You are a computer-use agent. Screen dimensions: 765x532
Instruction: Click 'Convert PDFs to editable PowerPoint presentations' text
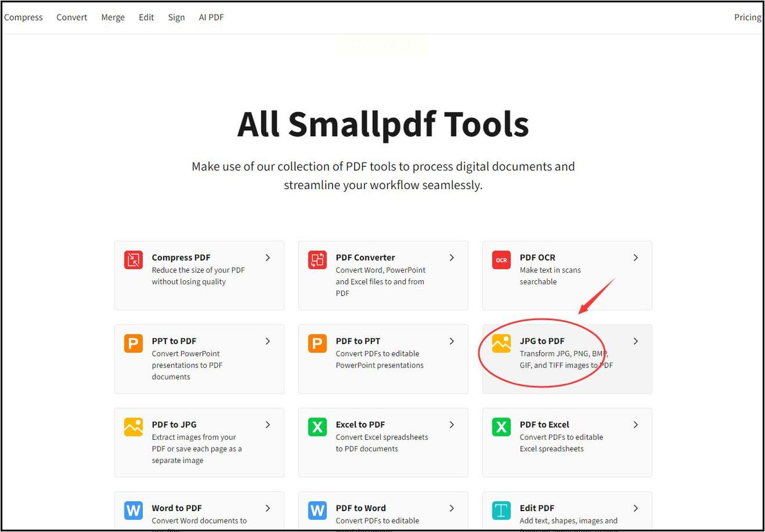point(380,360)
